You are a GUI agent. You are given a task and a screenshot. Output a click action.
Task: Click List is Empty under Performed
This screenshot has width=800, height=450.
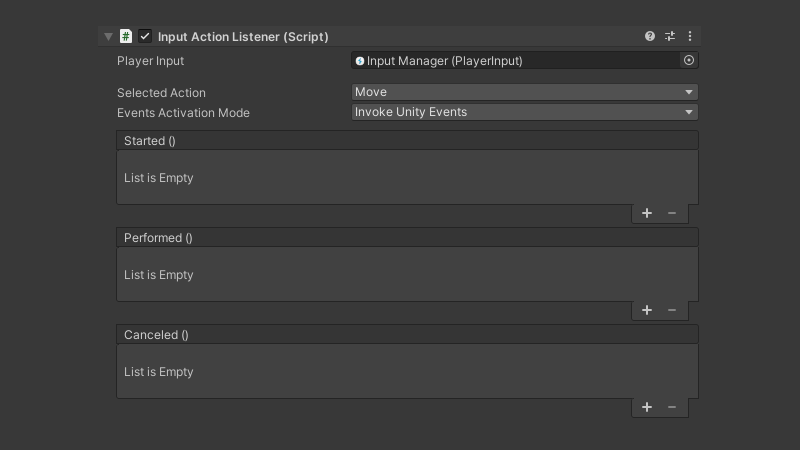pos(159,275)
